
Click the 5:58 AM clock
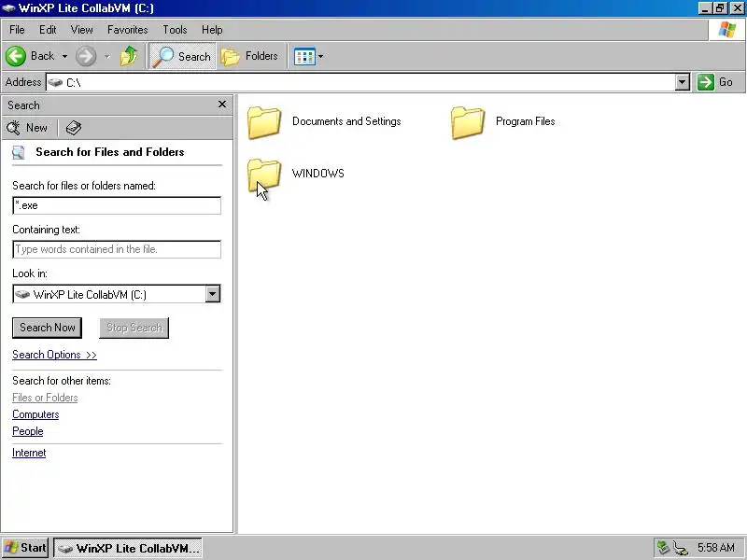pos(716,548)
